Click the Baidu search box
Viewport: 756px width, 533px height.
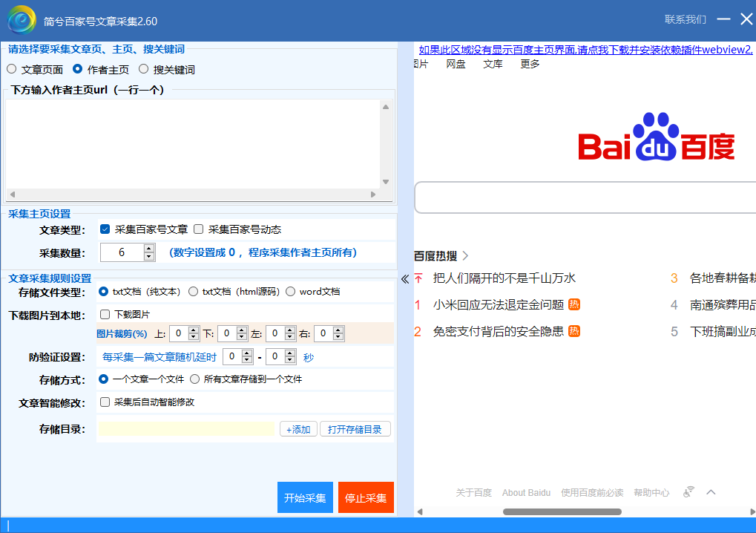tap(585, 197)
